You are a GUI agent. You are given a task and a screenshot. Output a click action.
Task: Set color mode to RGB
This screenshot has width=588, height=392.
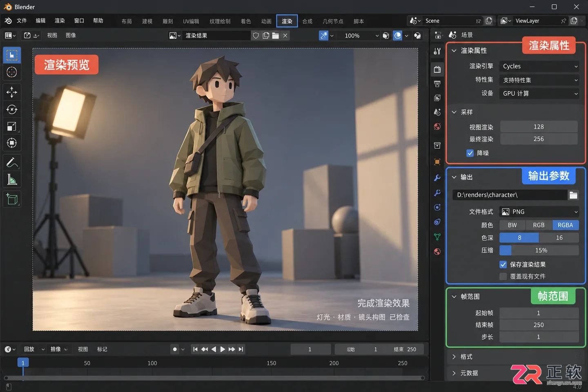[539, 225]
